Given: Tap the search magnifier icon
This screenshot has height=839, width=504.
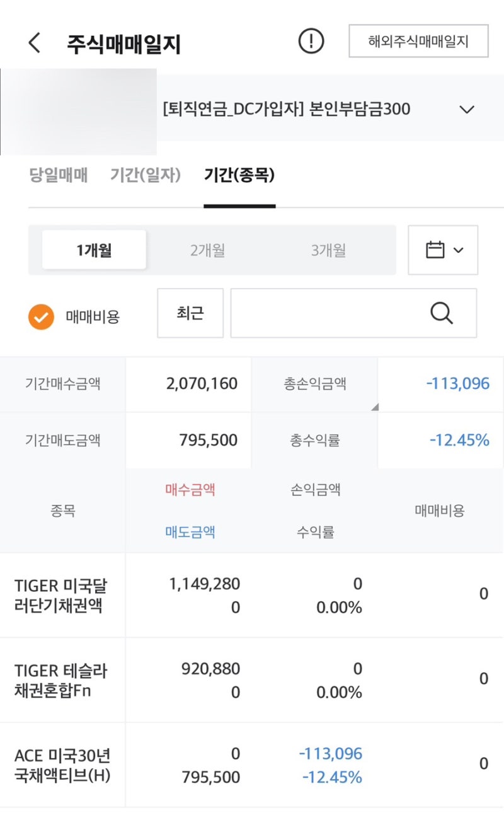Looking at the screenshot, I should (x=442, y=313).
